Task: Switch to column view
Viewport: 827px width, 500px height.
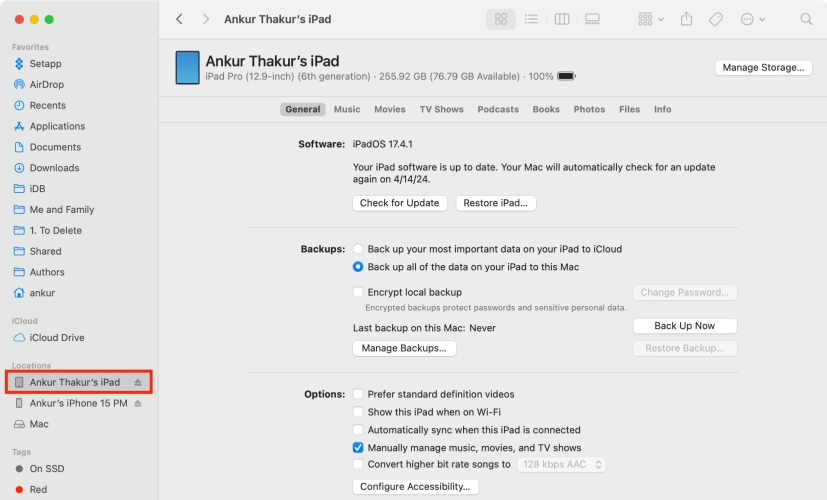Action: point(562,19)
